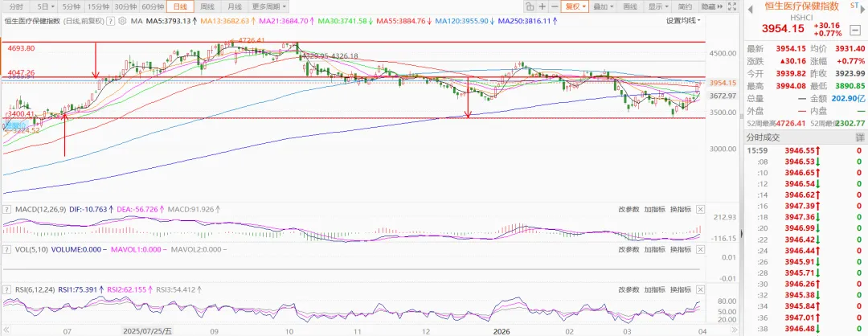Close the RSI indicator panel

click(700, 289)
